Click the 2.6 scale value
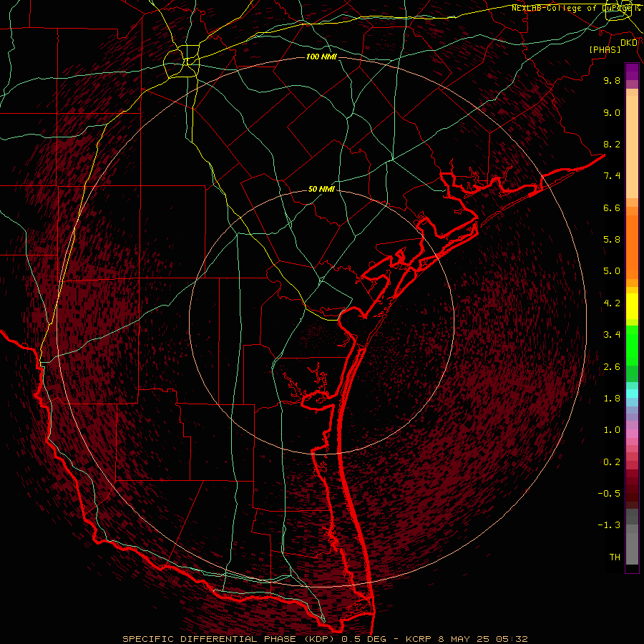Image resolution: width=644 pixels, height=644 pixels. coord(612,367)
